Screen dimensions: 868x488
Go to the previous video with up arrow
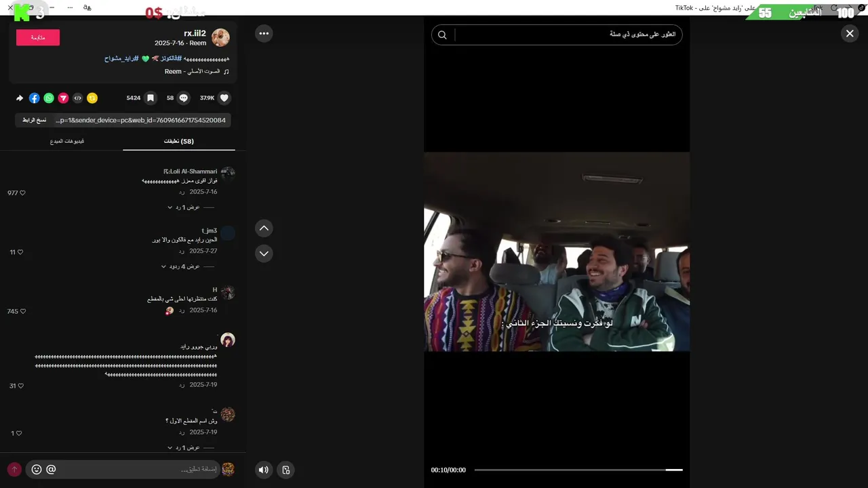point(264,228)
